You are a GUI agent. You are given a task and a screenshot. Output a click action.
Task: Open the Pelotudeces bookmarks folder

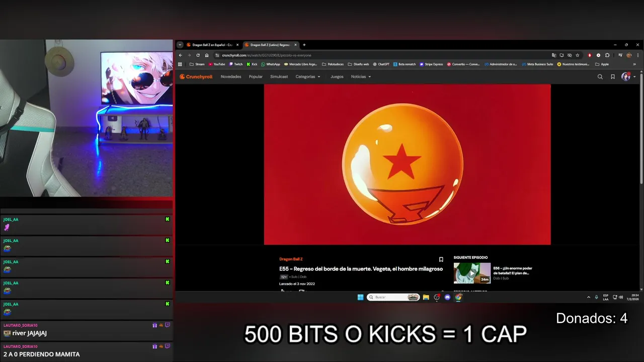[x=333, y=64]
